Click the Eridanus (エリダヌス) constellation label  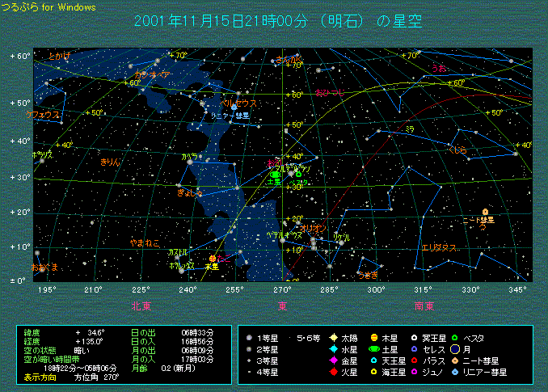440,247
